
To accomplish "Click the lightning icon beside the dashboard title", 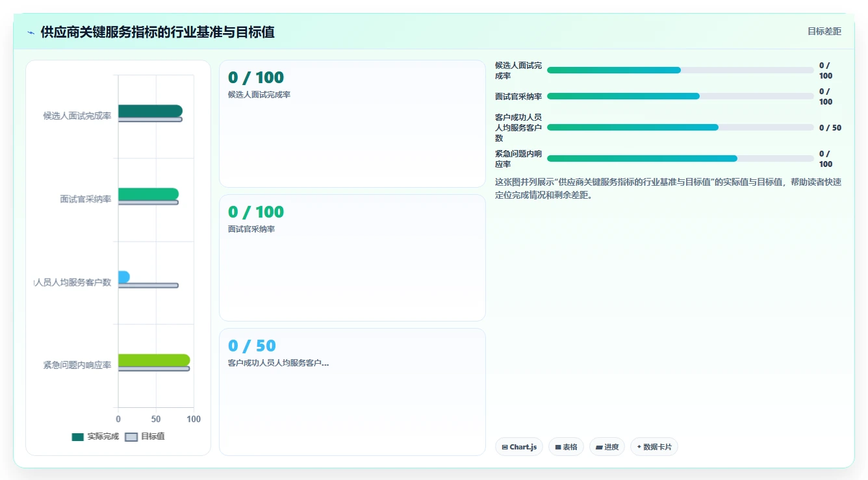I will 31,32.
